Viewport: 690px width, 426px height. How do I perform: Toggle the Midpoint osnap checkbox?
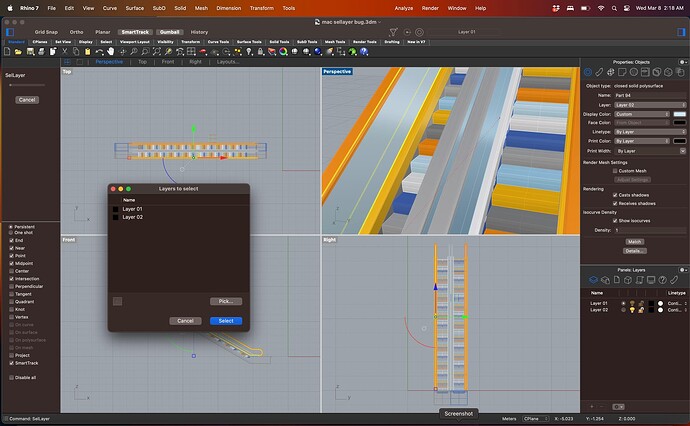pyautogui.click(x=11, y=263)
